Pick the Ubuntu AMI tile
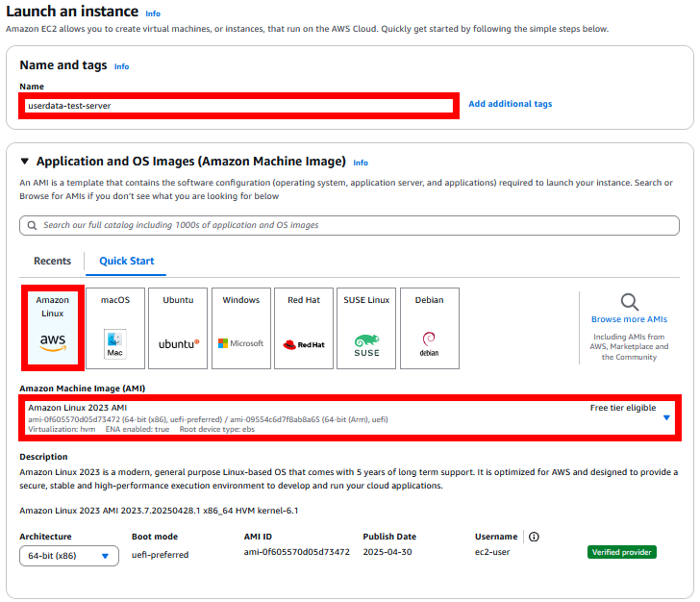700x602 pixels. point(178,328)
